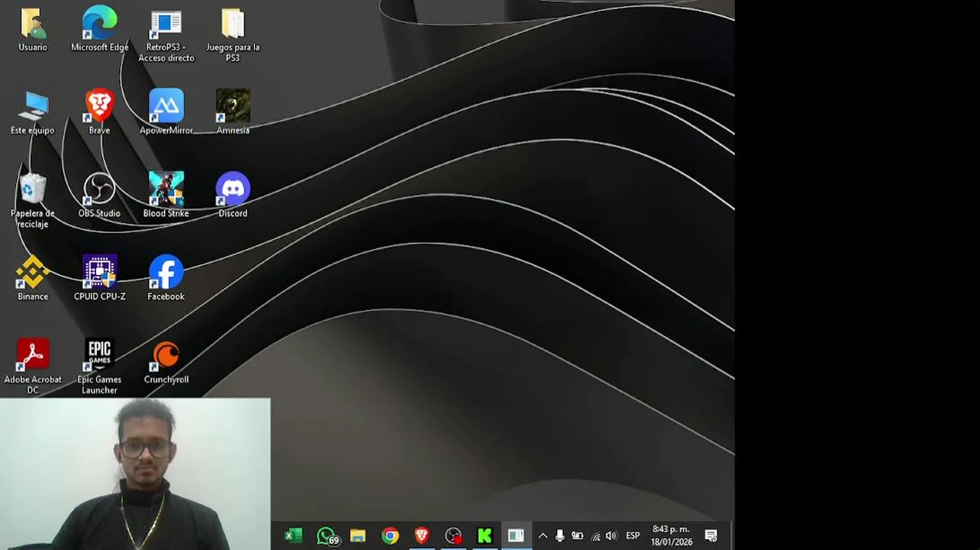Switch to Brave browser in the taskbar
This screenshot has width=980, height=550.
point(421,536)
